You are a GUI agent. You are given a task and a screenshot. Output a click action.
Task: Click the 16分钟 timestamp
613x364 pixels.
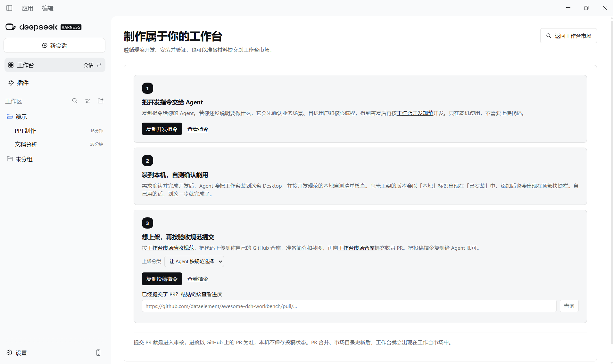[96, 131]
